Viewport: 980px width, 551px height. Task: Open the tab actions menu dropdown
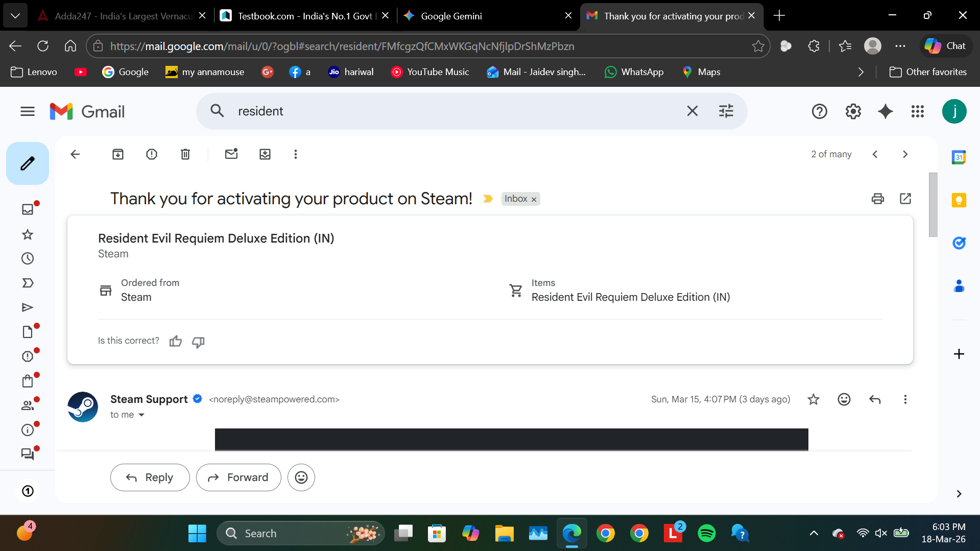tap(15, 16)
